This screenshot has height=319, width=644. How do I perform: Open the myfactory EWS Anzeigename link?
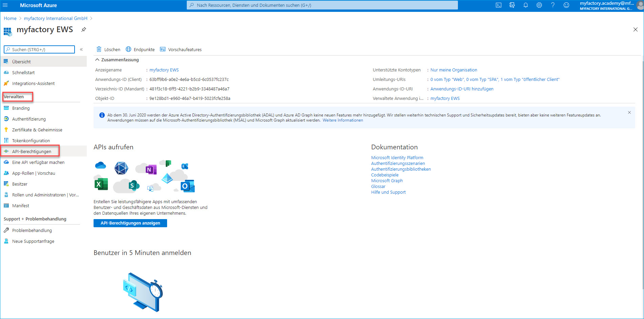point(164,70)
